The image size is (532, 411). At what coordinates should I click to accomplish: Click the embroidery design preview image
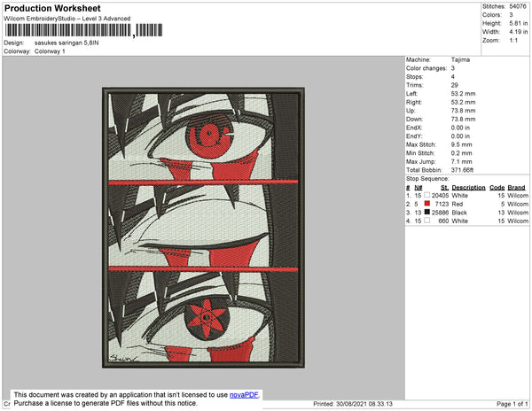[x=203, y=228]
